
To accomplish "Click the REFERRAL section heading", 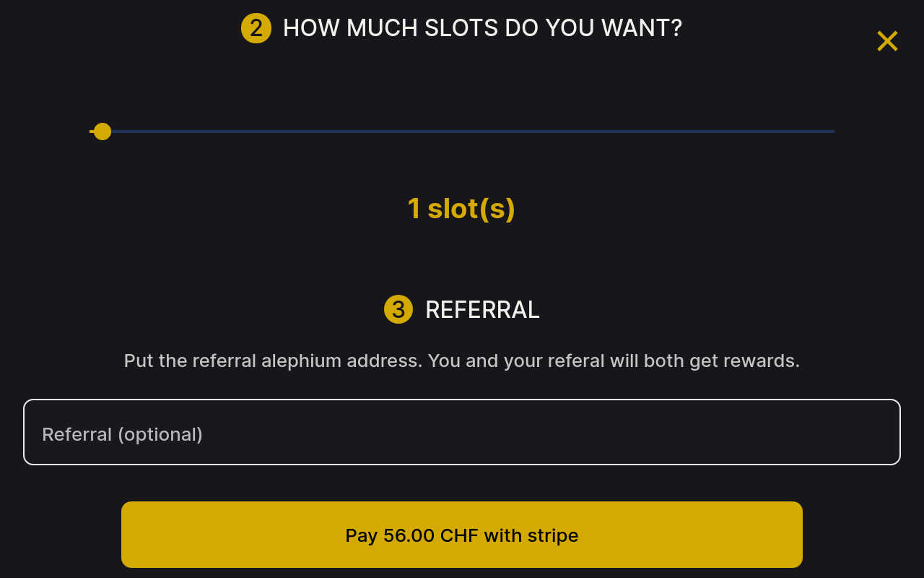I will tap(482, 309).
